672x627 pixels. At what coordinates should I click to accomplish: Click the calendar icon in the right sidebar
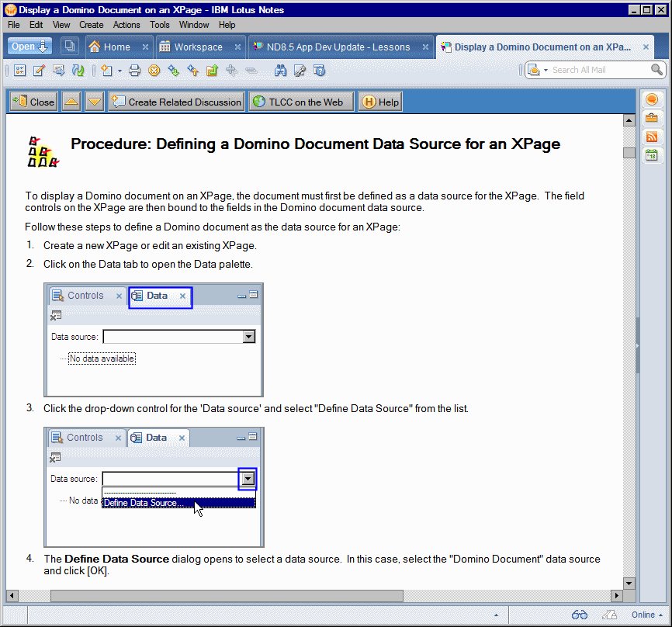pos(653,155)
